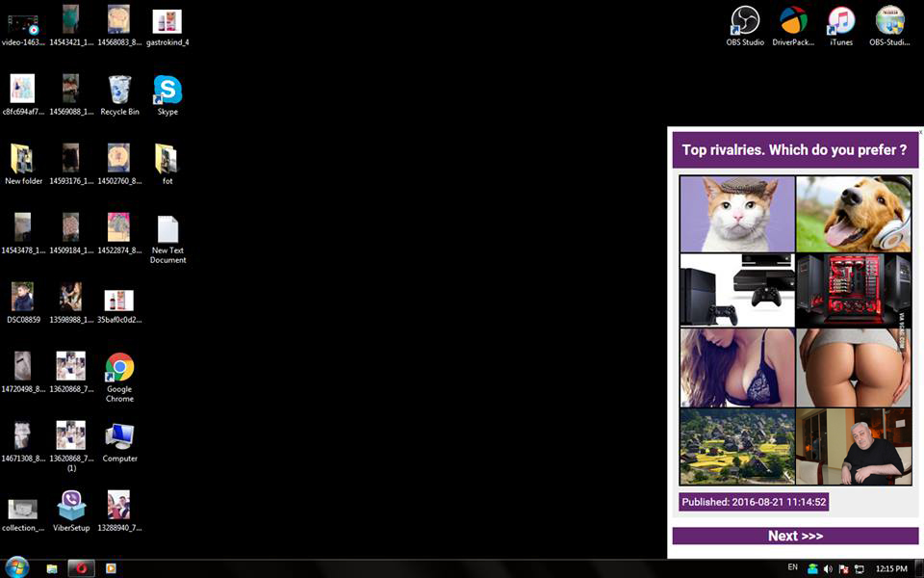Select the 14509184_1... image file
The height and width of the screenshot is (578, 924).
(71, 233)
